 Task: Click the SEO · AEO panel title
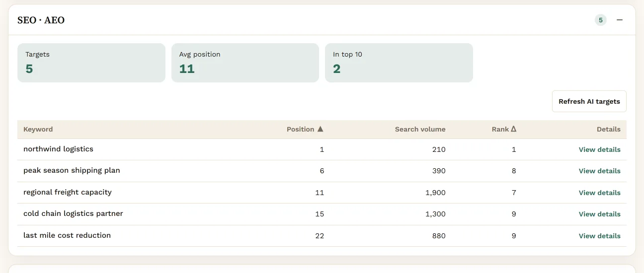pos(41,20)
